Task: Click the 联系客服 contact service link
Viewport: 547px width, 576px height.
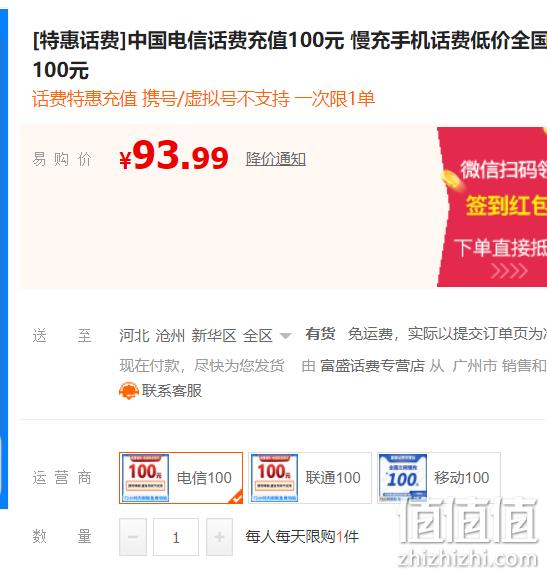Action: (172, 391)
